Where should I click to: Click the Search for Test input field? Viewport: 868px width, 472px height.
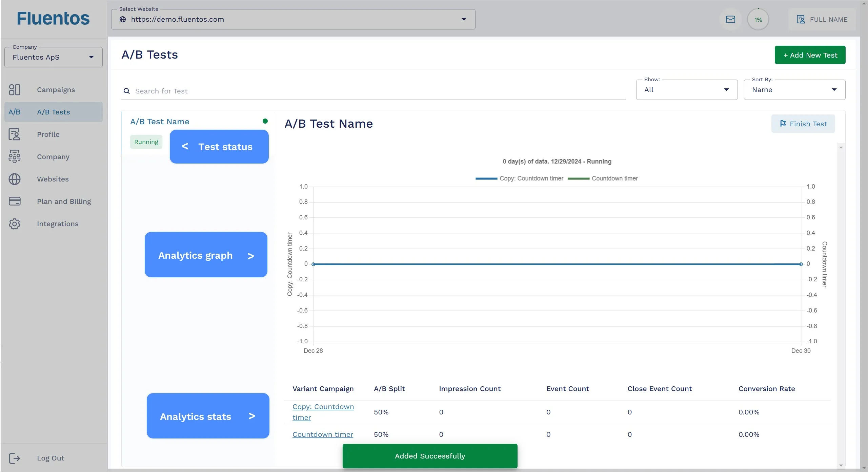375,91
